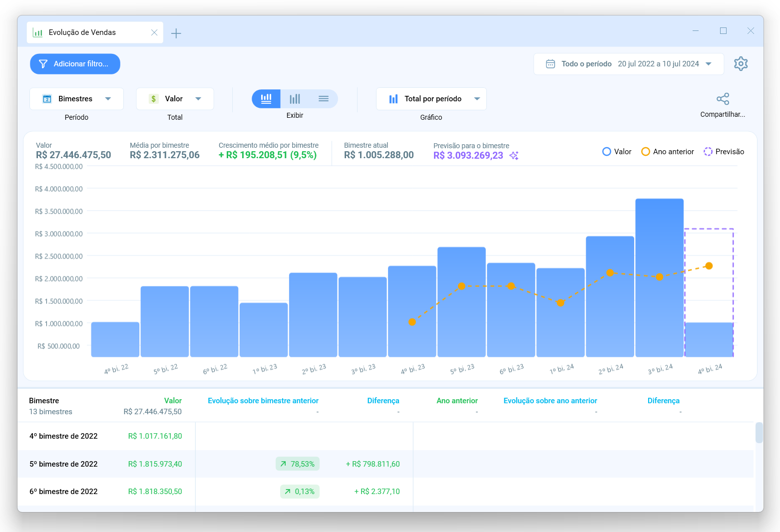Sort by Valor column header
This screenshot has width=780, height=532.
pyautogui.click(x=173, y=401)
